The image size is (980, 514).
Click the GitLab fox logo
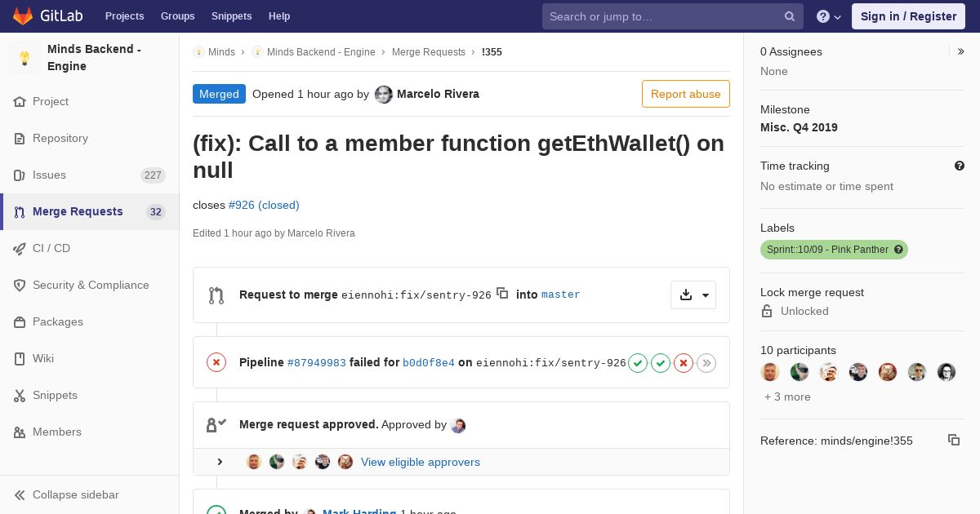(x=23, y=16)
